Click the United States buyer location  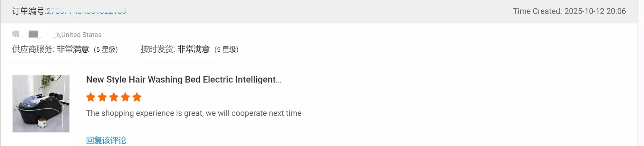coord(81,35)
